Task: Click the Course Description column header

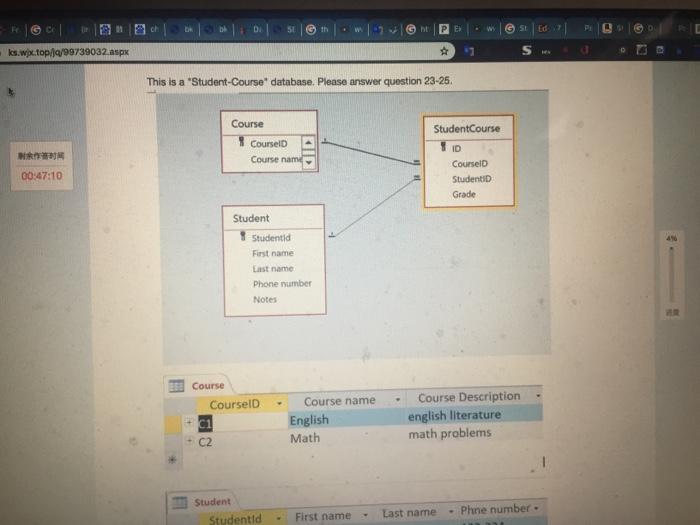Action: 475,397
